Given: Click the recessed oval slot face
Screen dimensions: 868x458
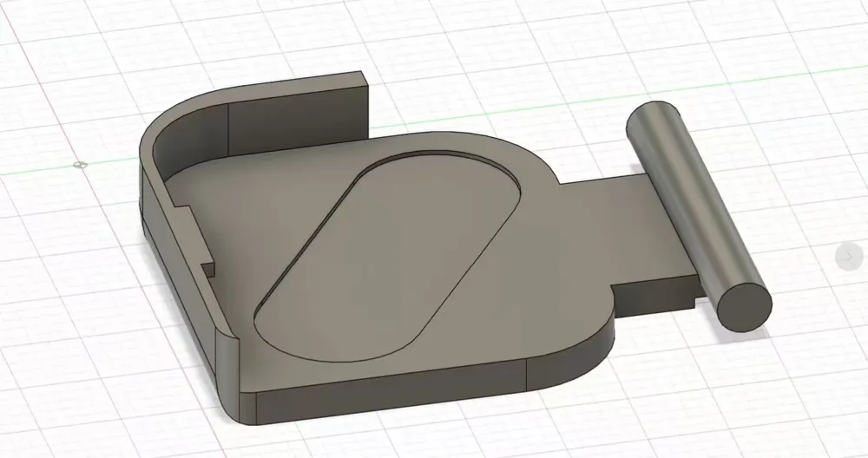Looking at the screenshot, I should [387, 258].
